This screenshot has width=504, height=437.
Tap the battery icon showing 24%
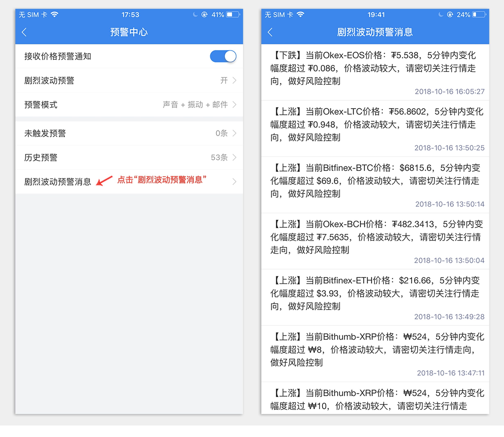pyautogui.click(x=479, y=15)
